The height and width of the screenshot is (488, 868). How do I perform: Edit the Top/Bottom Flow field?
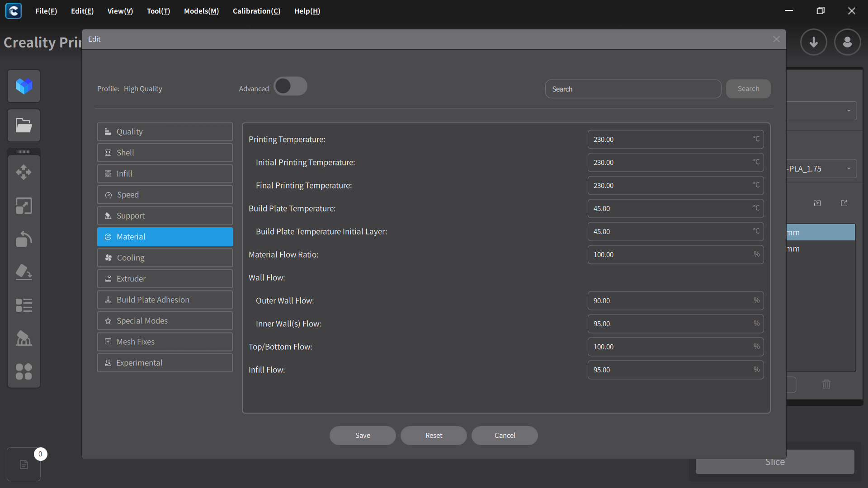(x=675, y=347)
